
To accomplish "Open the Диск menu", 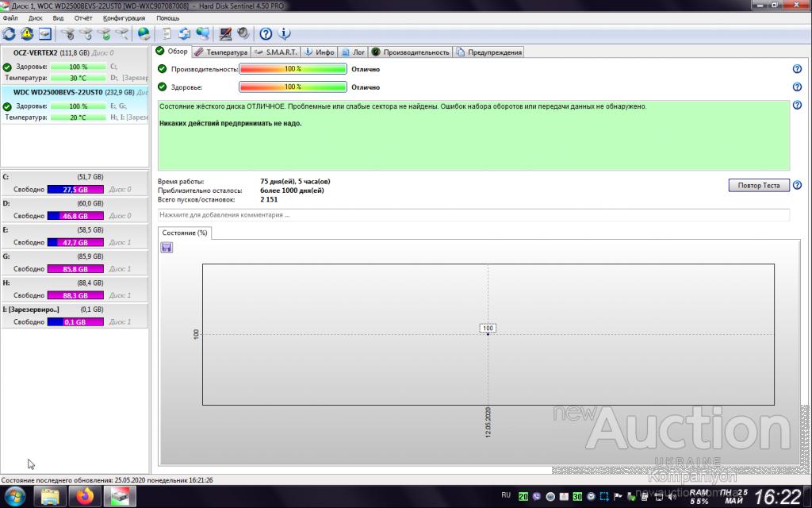I will pos(35,17).
